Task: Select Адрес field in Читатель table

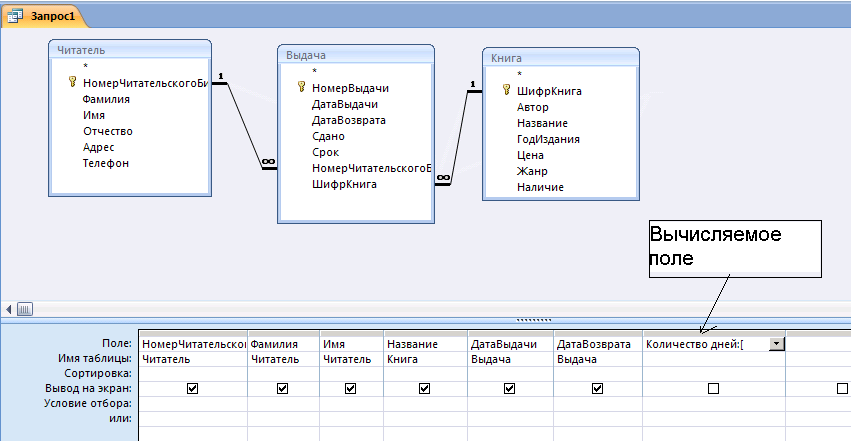Action: [98, 147]
